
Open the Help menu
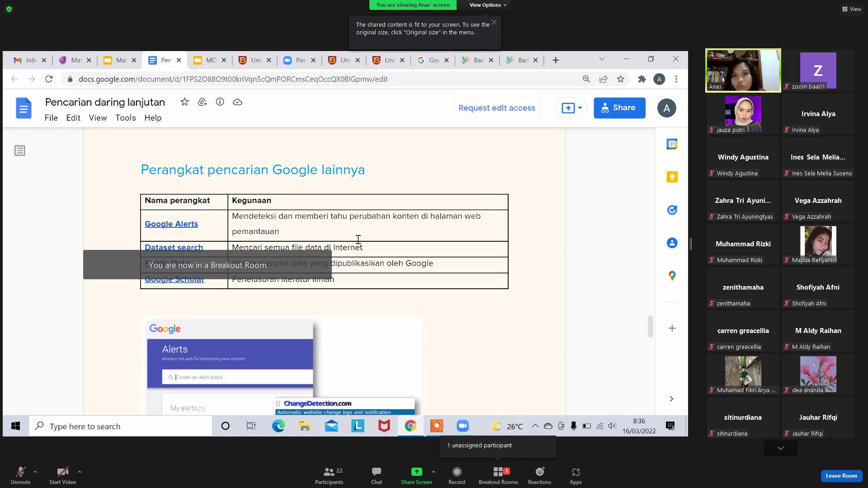click(153, 117)
